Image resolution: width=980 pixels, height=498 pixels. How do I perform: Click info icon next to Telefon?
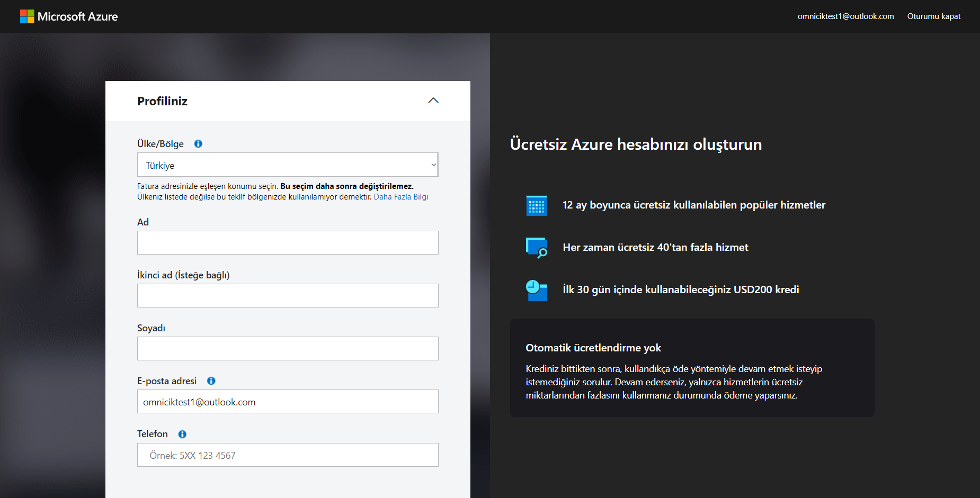tap(182, 434)
